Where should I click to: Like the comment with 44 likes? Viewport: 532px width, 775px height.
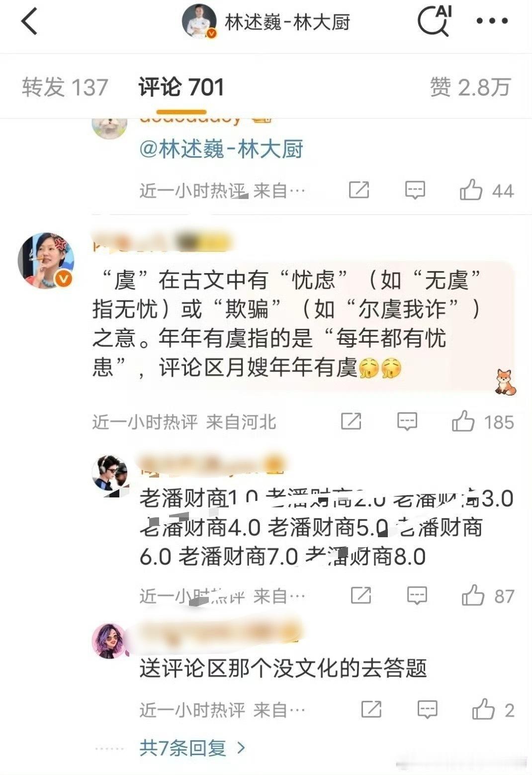(471, 190)
